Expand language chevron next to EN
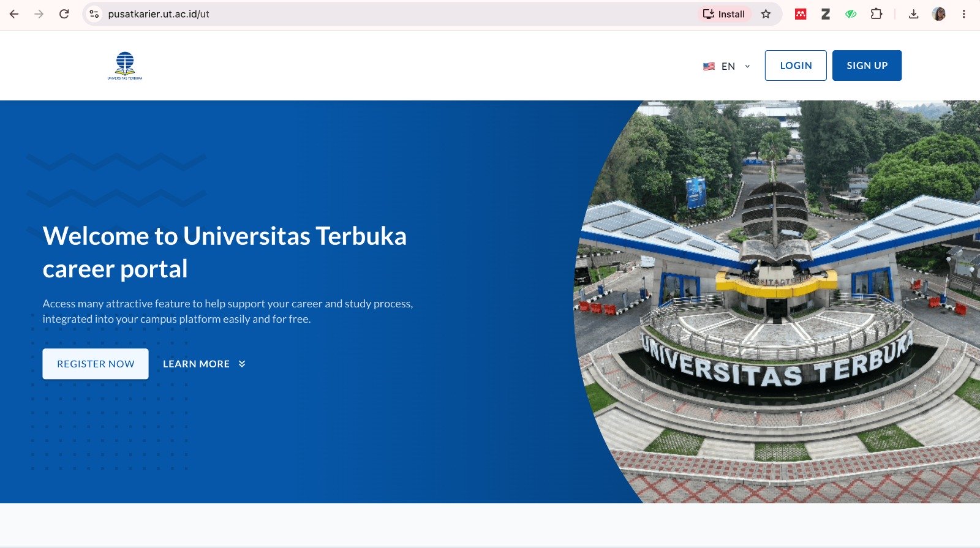Screen dimensions: 980x548 coord(747,66)
